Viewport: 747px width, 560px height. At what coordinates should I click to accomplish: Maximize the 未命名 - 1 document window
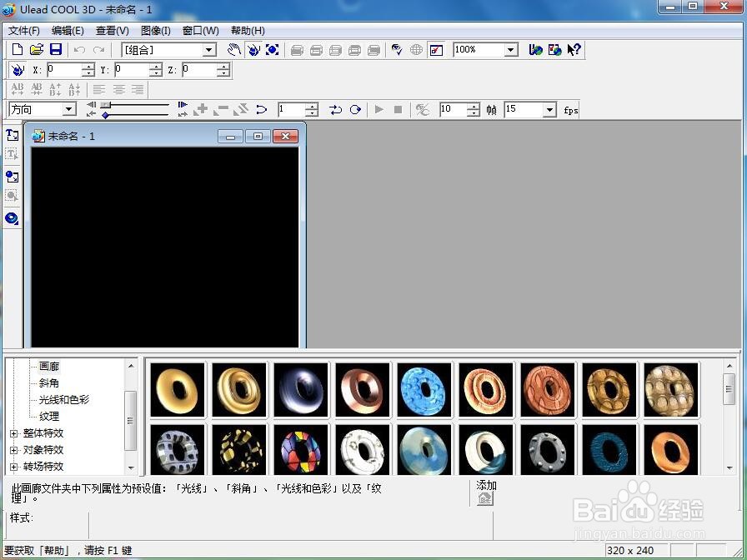(x=258, y=136)
